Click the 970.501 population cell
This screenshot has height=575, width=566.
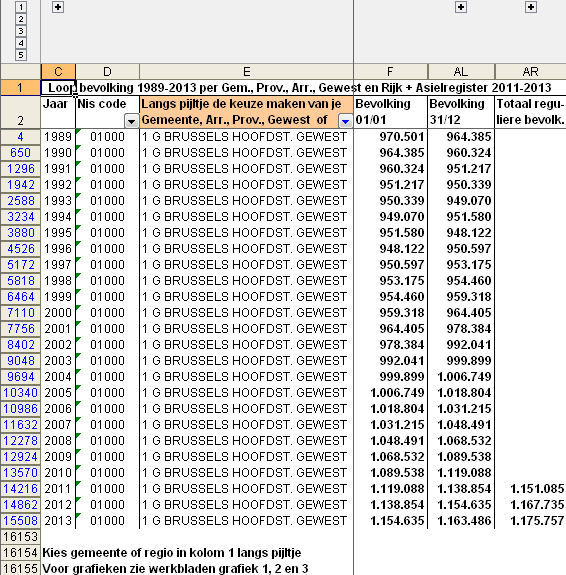pos(390,137)
